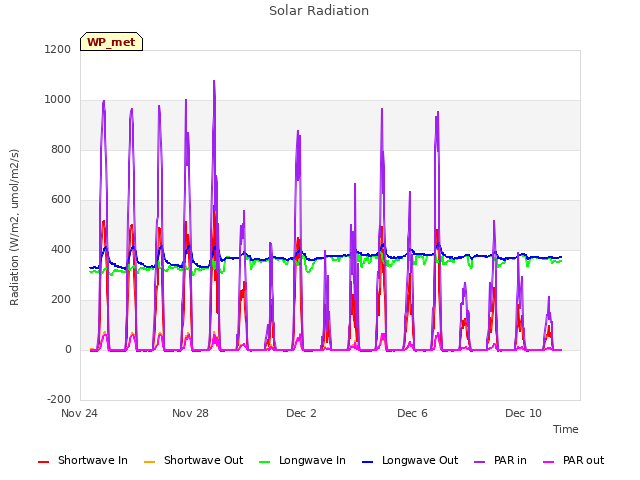Click the 600 y-axis tick label

point(61,200)
